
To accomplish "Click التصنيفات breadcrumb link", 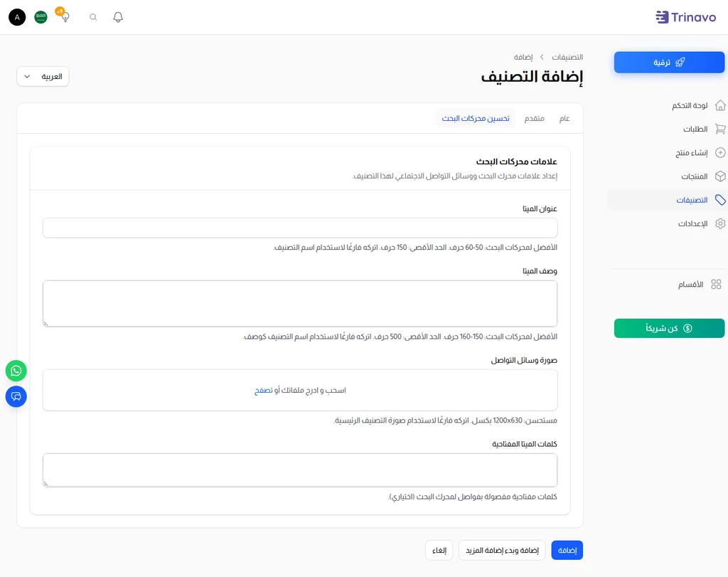I will click(x=567, y=57).
